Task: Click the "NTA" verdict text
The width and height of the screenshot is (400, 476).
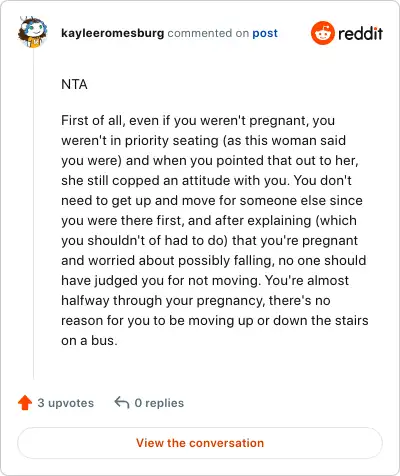Action: (74, 84)
